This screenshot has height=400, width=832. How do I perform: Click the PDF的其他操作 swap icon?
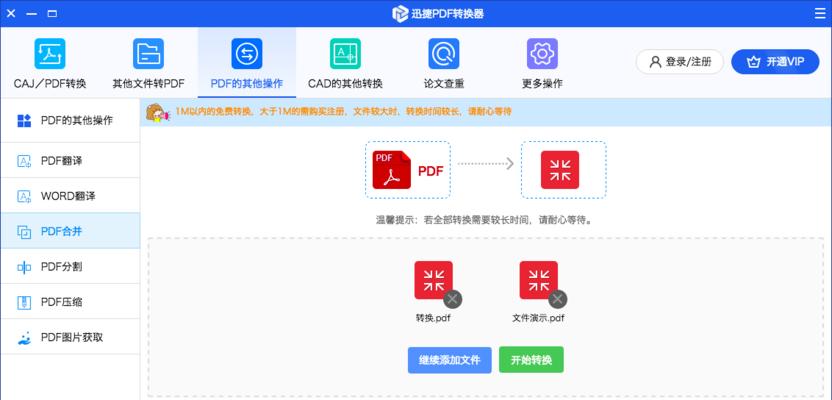click(247, 54)
